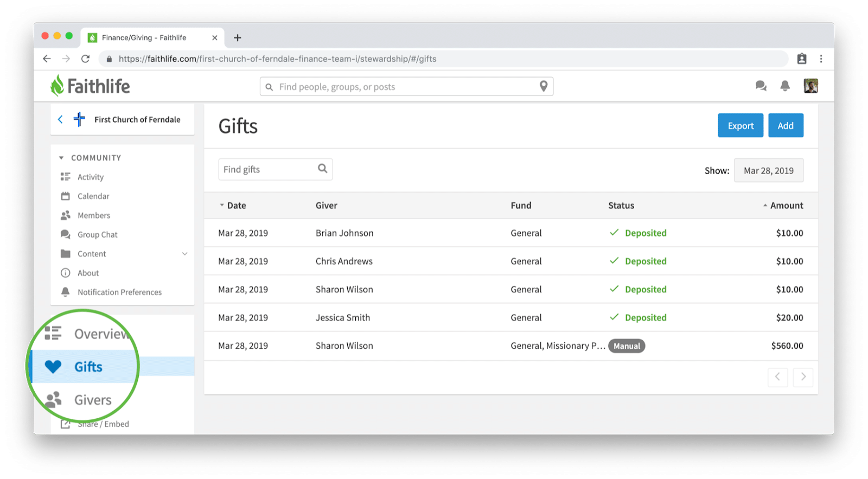Click the back chevron beside First Church of Ferndale
This screenshot has width=868, height=479.
[x=60, y=119]
